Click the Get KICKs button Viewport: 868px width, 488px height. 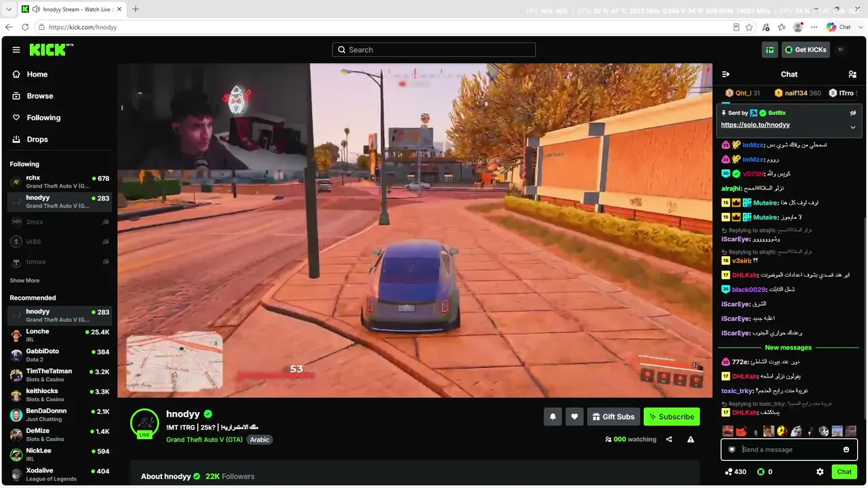click(806, 49)
